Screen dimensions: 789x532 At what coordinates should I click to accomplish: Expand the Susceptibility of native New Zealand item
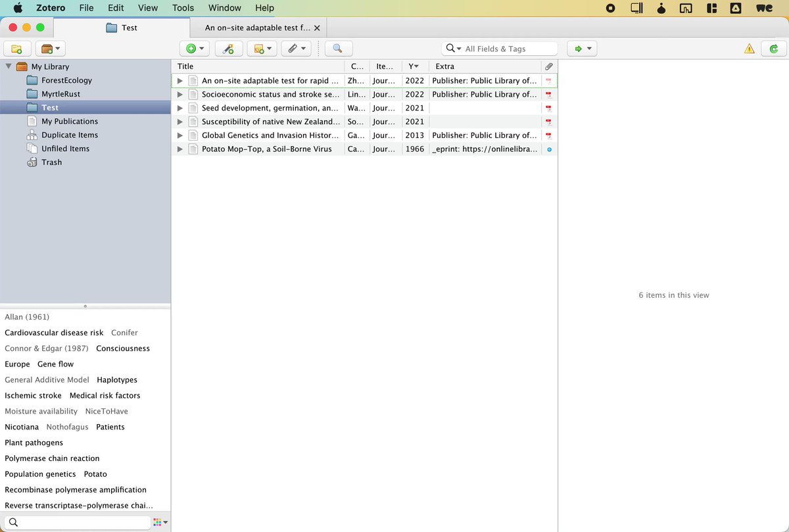180,122
